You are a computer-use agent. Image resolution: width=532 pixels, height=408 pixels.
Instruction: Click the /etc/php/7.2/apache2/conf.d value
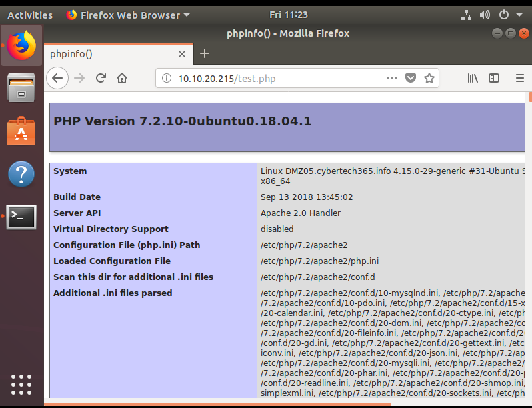point(317,277)
